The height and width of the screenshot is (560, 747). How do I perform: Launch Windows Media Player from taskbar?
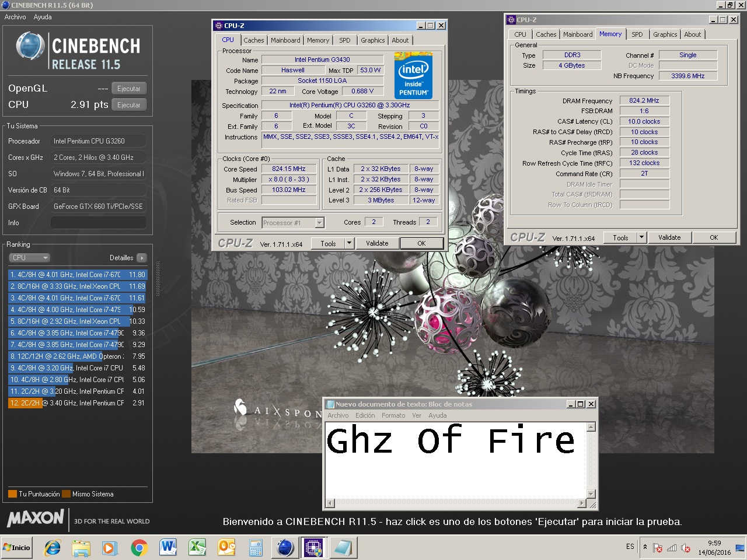point(109,548)
